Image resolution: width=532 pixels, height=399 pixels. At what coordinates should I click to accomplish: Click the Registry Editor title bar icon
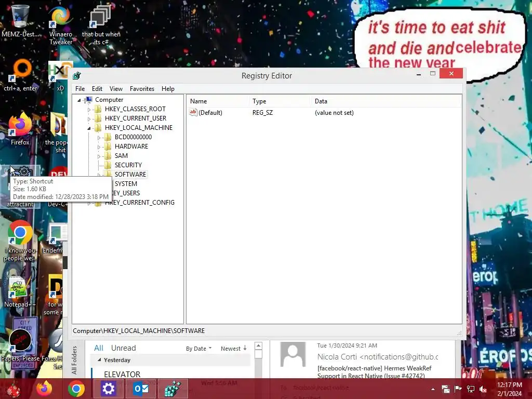coord(77,76)
